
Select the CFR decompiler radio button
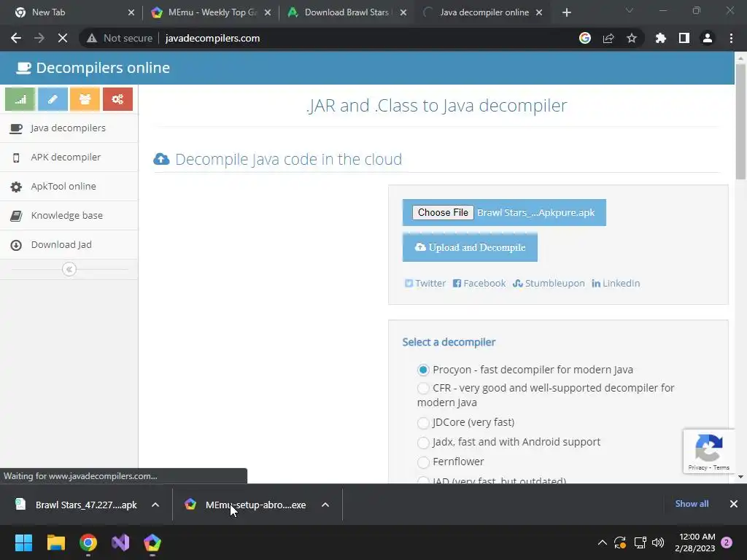(423, 388)
